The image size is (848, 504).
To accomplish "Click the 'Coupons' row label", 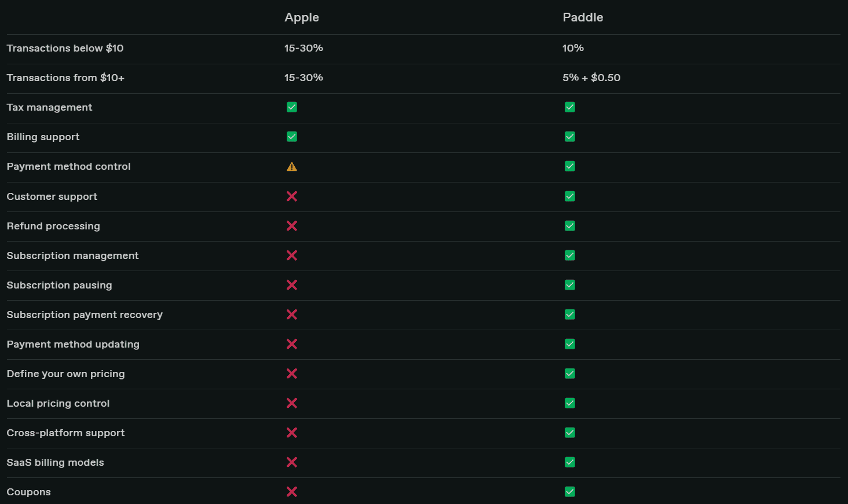I will tap(28, 492).
